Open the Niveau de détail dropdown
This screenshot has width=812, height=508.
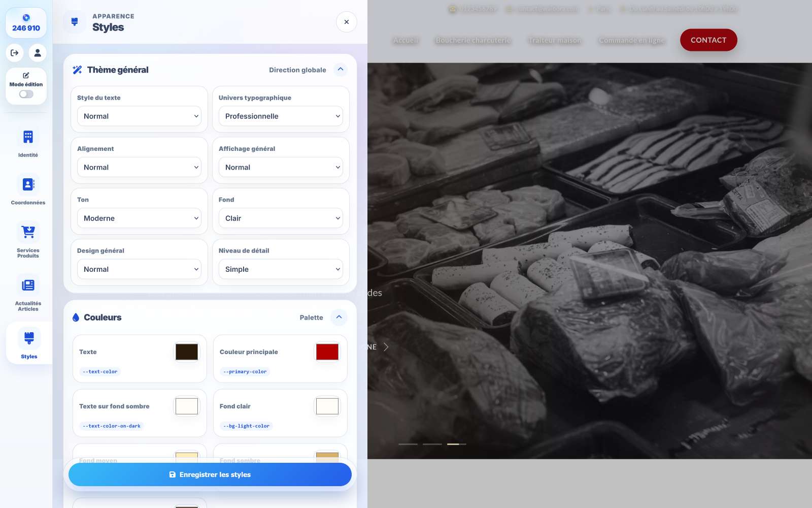tap(281, 269)
